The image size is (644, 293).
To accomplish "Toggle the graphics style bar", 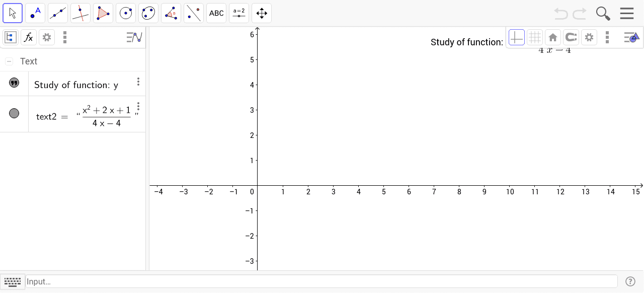I will coord(631,37).
